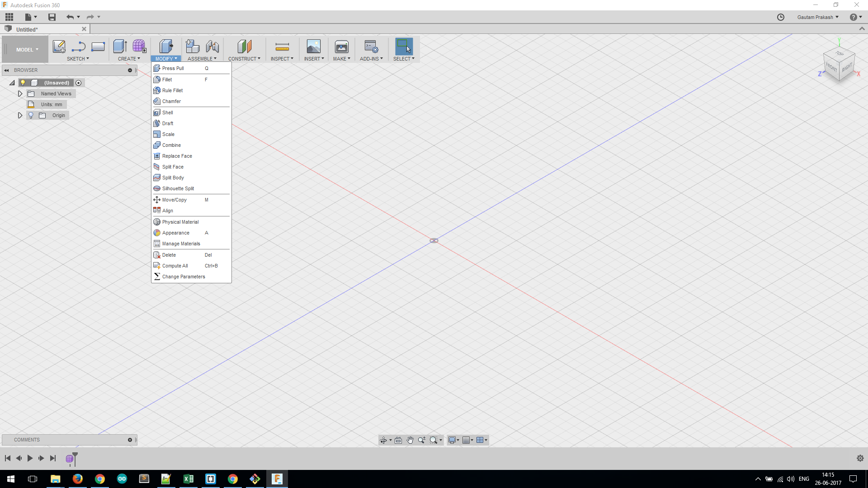The height and width of the screenshot is (488, 868).
Task: Open the MODEL workspace dropdown
Action: (x=27, y=50)
